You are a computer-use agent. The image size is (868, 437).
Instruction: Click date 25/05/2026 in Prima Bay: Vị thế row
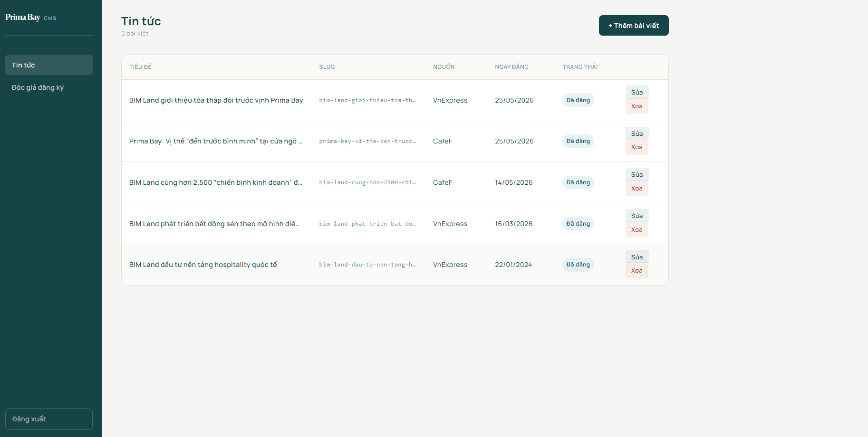tap(514, 141)
